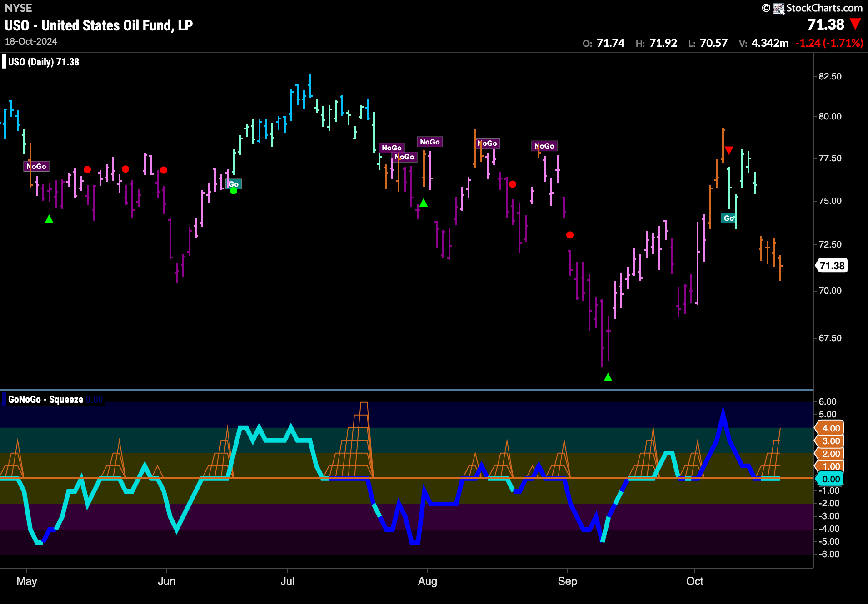Click the Oct label on time axis
Image resolution: width=868 pixels, height=604 pixels.
pos(694,581)
